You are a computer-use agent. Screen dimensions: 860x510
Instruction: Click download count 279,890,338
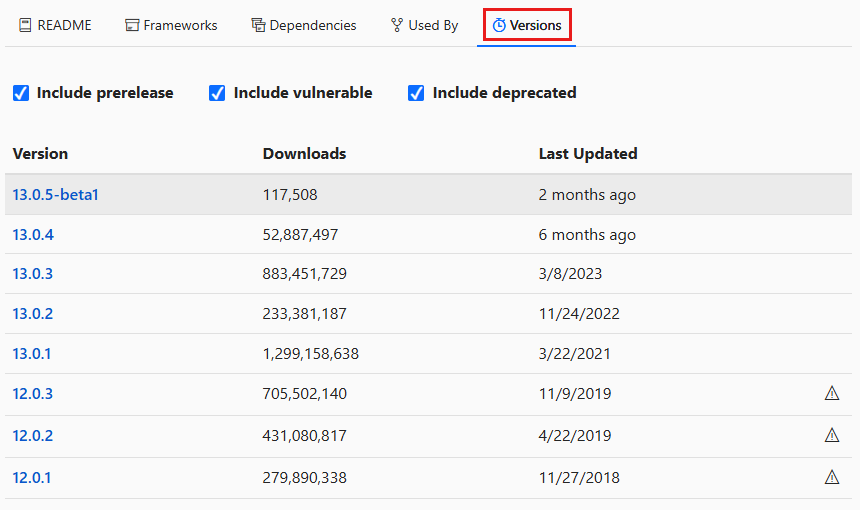pos(305,478)
